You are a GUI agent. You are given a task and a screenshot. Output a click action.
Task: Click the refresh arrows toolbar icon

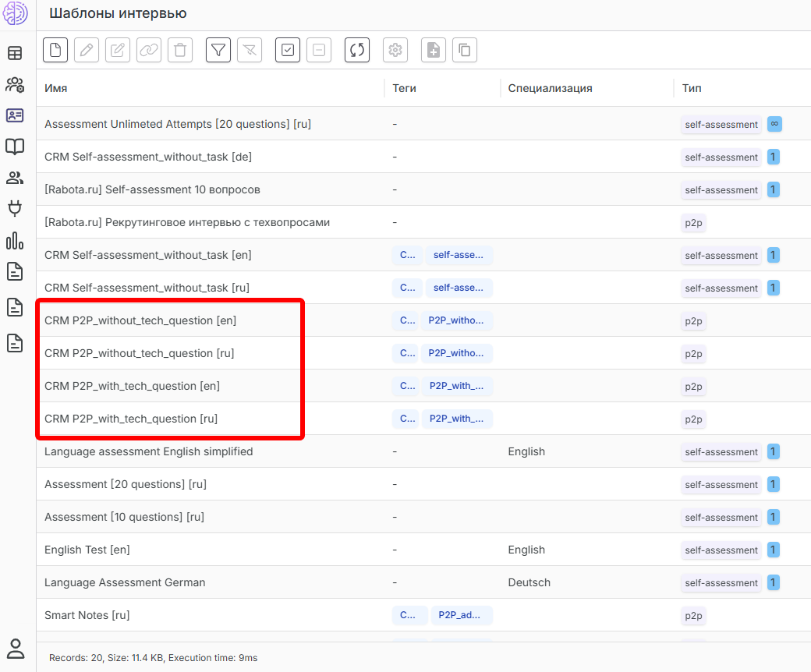(357, 50)
